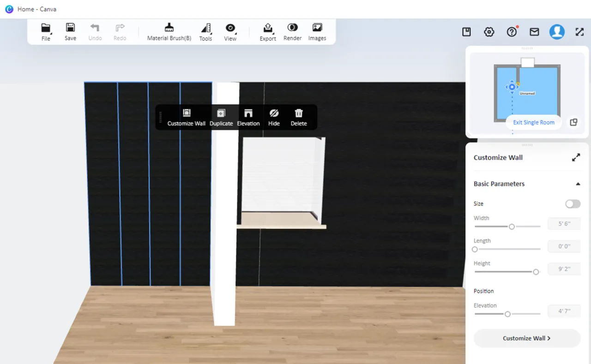Open the settings gear icon
Screen dimensions: 591x364
tap(489, 32)
